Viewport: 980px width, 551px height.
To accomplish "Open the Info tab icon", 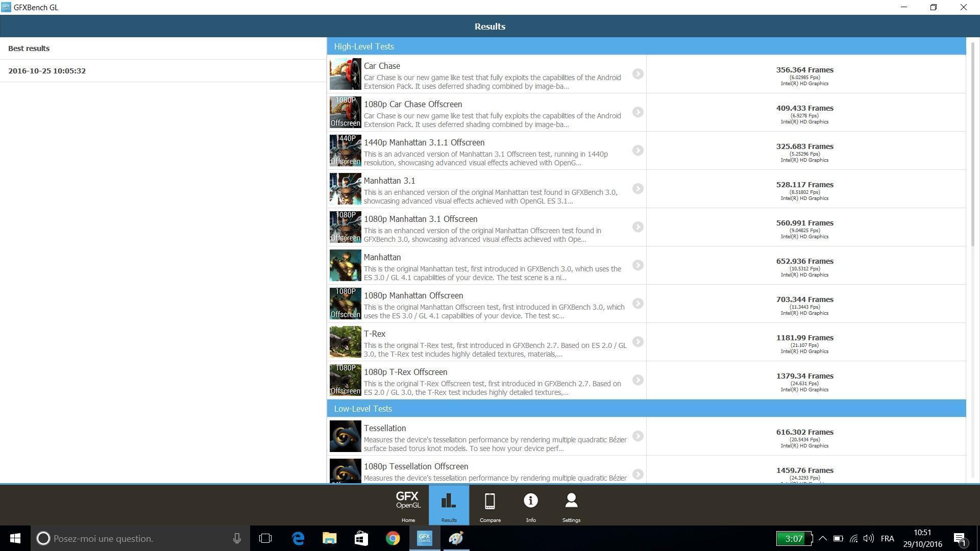I will [x=530, y=505].
